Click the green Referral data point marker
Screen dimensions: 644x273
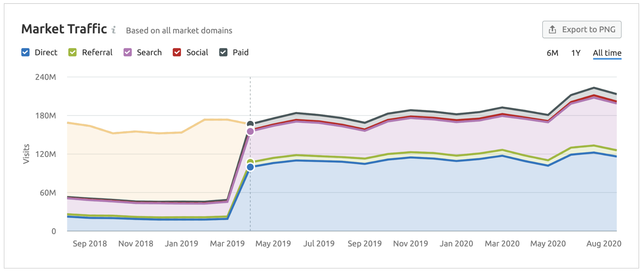click(250, 162)
